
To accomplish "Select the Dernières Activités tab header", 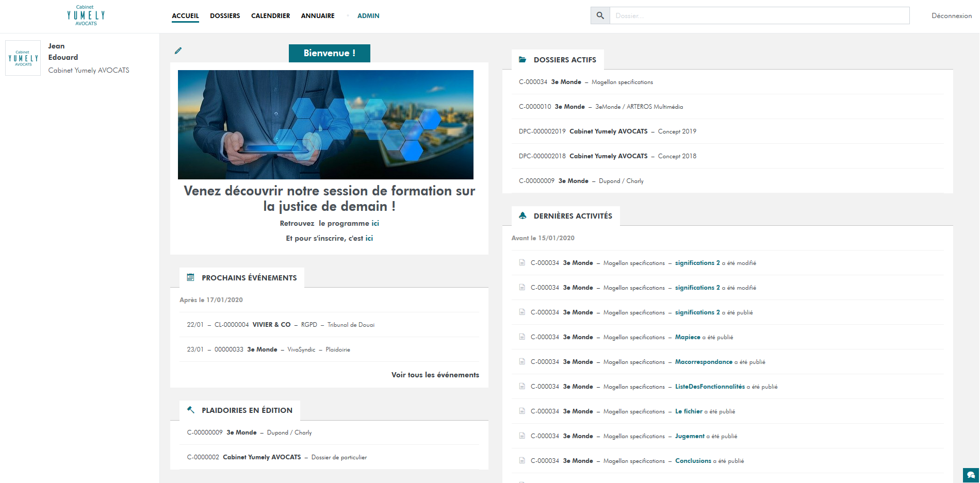I will tap(566, 216).
